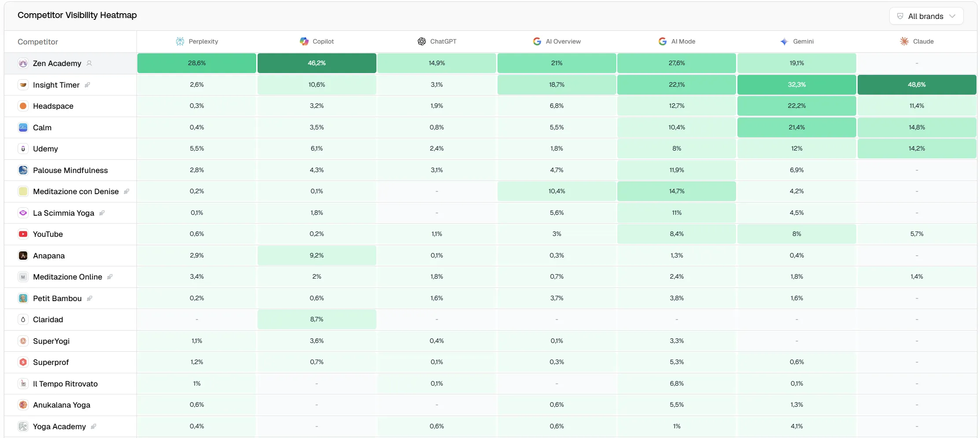Click the link icon next to Insight Timer
Viewport: 980px width, 438px height.
(87, 85)
